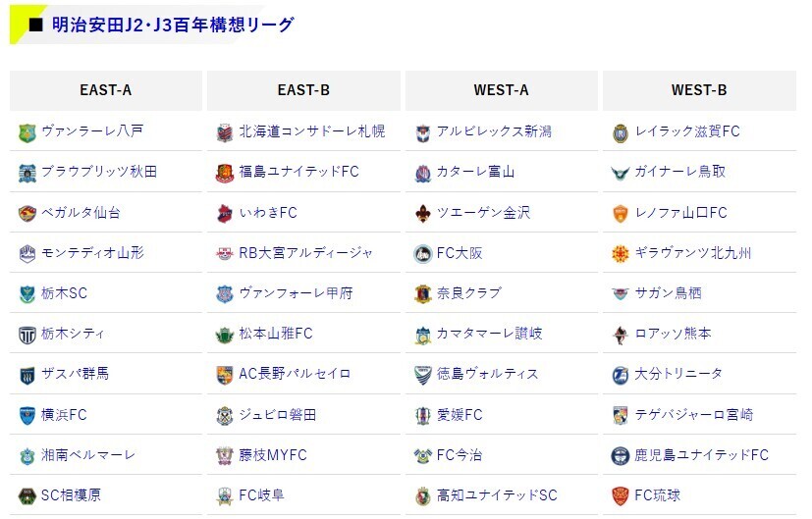812x519 pixels.
Task: Open the 横浜FC team link
Action: pos(64,414)
